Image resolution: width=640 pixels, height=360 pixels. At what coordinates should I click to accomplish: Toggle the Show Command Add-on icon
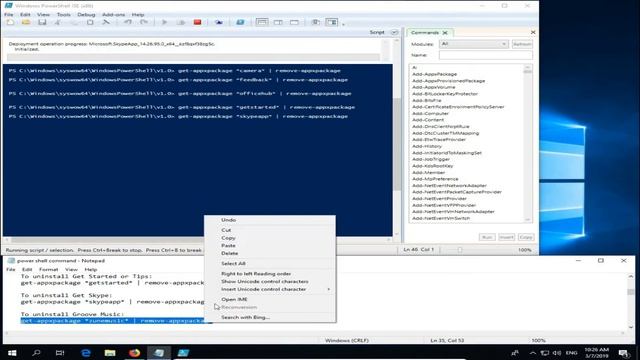pyautogui.click(x=331, y=22)
